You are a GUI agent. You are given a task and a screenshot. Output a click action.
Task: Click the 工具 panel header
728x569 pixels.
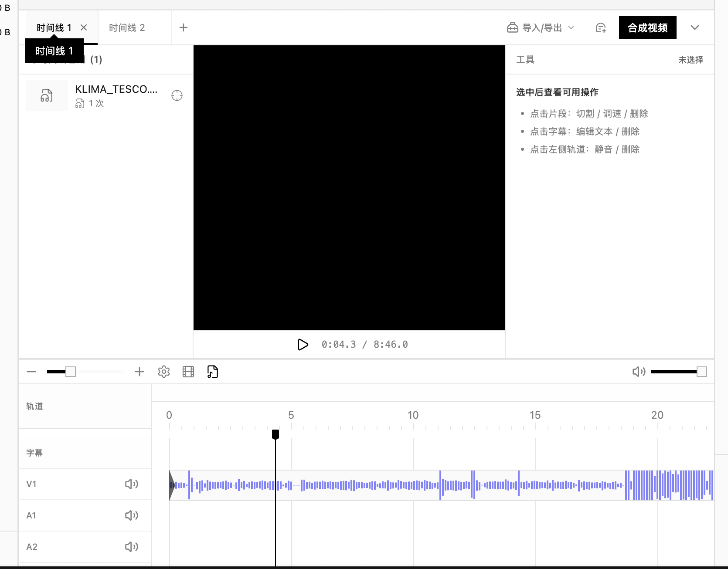click(525, 60)
